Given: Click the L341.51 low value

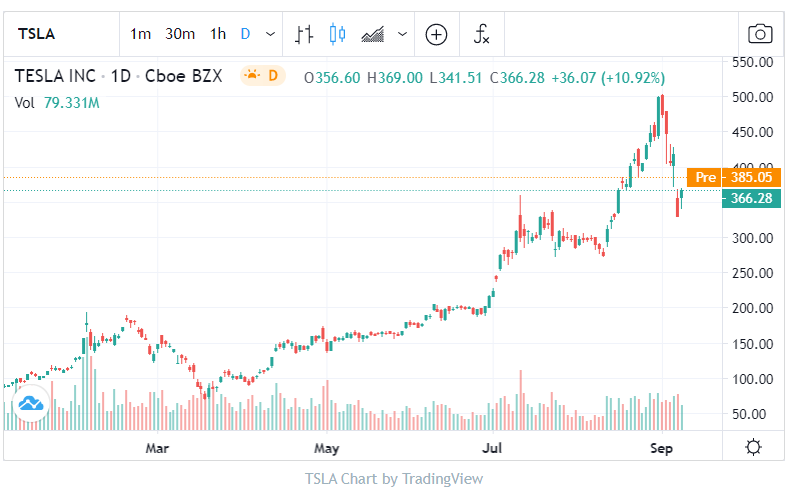Looking at the screenshot, I should (x=456, y=78).
